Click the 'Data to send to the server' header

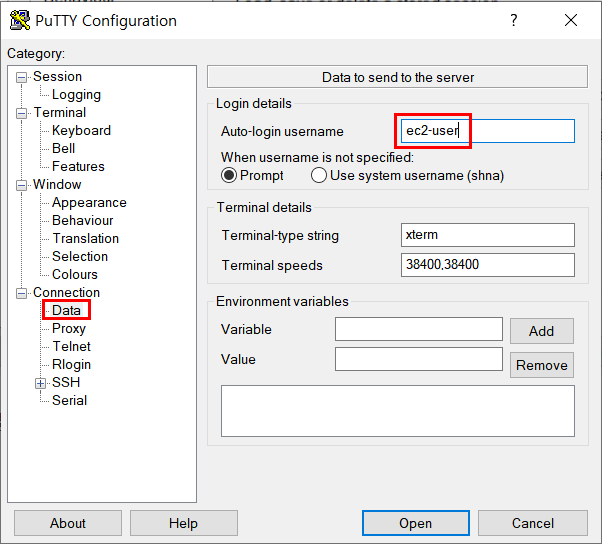coord(397,77)
